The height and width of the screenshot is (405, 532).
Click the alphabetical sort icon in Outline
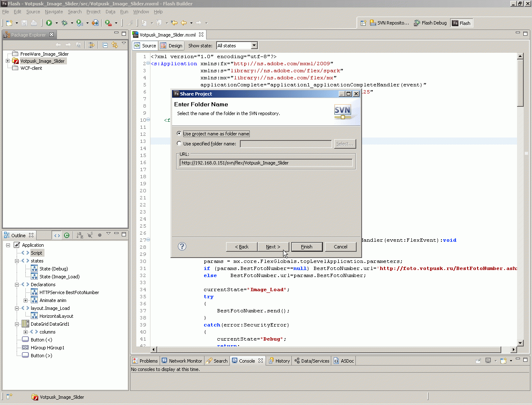pyautogui.click(x=80, y=235)
